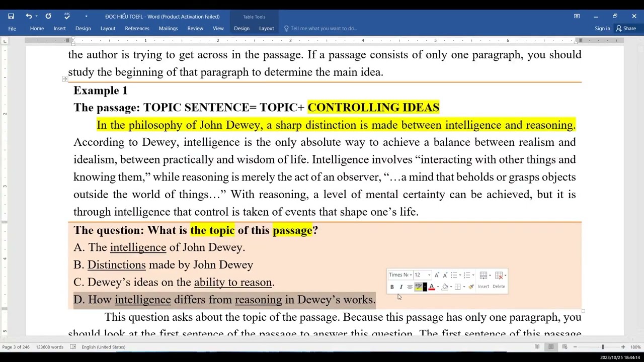Viewport: 644px width, 362px height.
Task: Click the zoom slider handle
Action: click(602, 347)
